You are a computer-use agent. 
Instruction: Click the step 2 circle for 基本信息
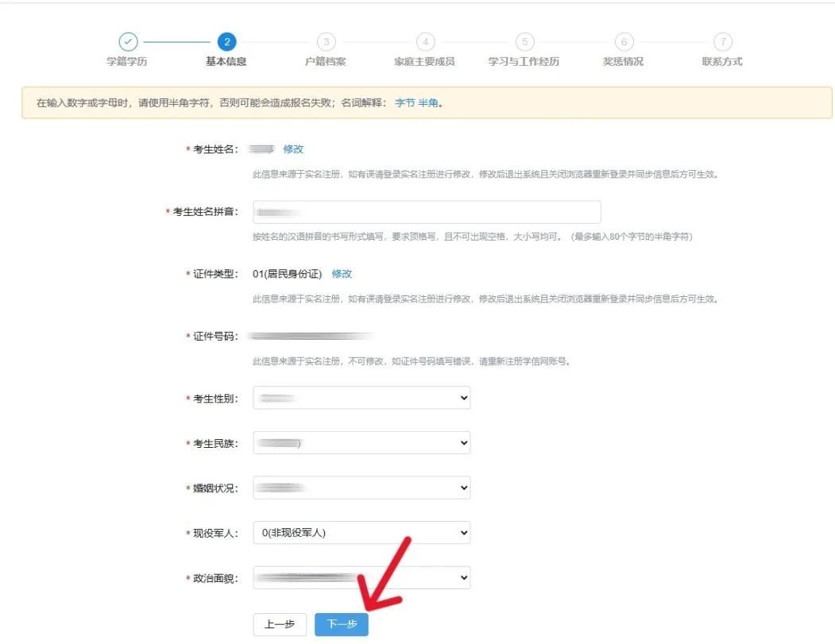(226, 42)
